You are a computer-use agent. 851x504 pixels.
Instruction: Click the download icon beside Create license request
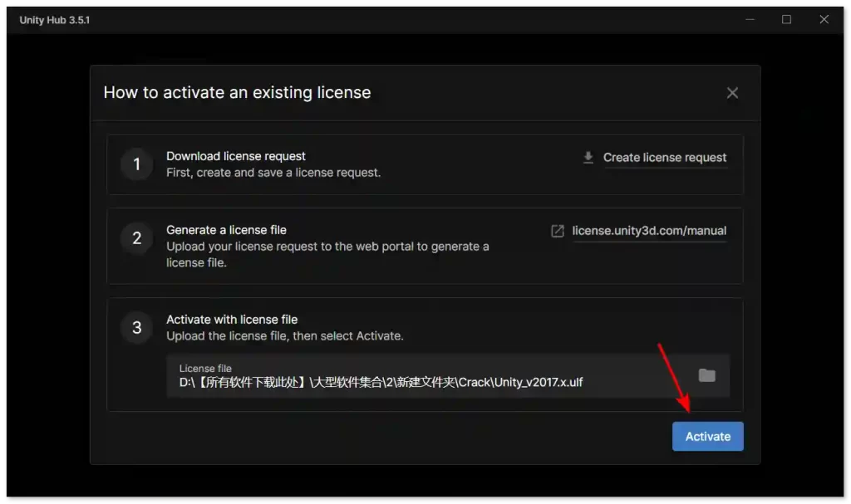588,158
